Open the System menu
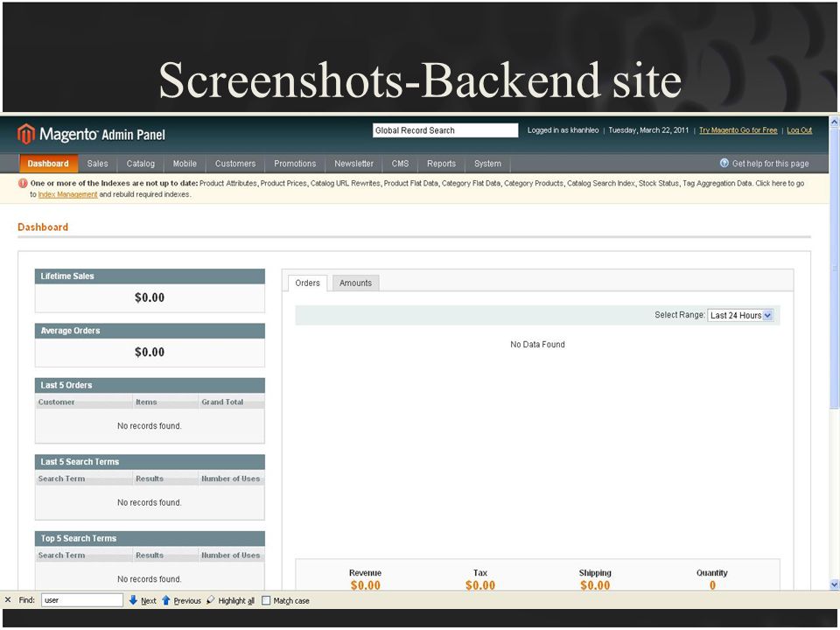 (487, 164)
